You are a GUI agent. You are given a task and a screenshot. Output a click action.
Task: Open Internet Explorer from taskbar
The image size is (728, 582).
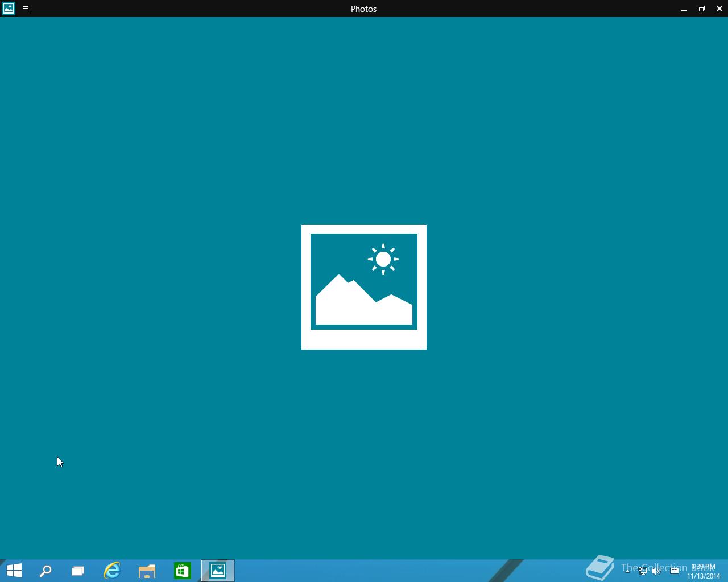(112, 571)
